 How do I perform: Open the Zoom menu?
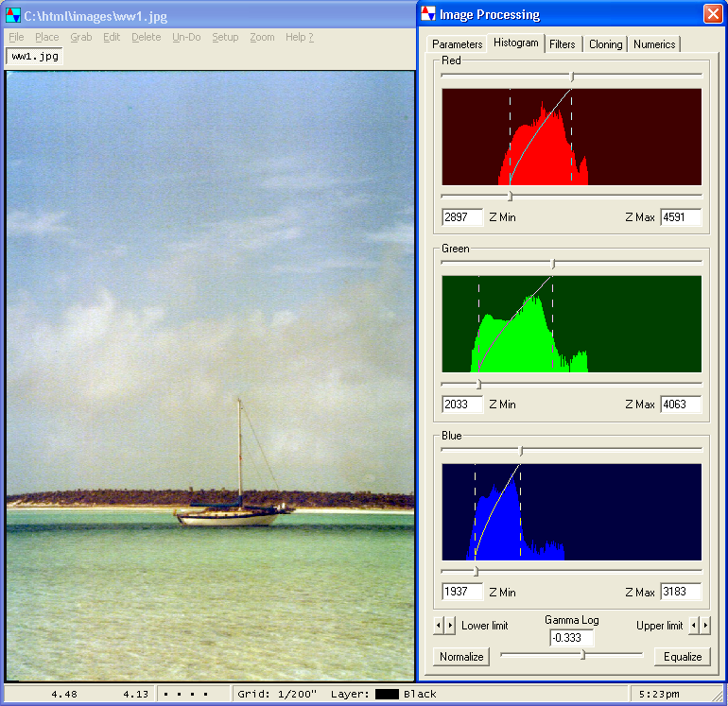pos(262,37)
